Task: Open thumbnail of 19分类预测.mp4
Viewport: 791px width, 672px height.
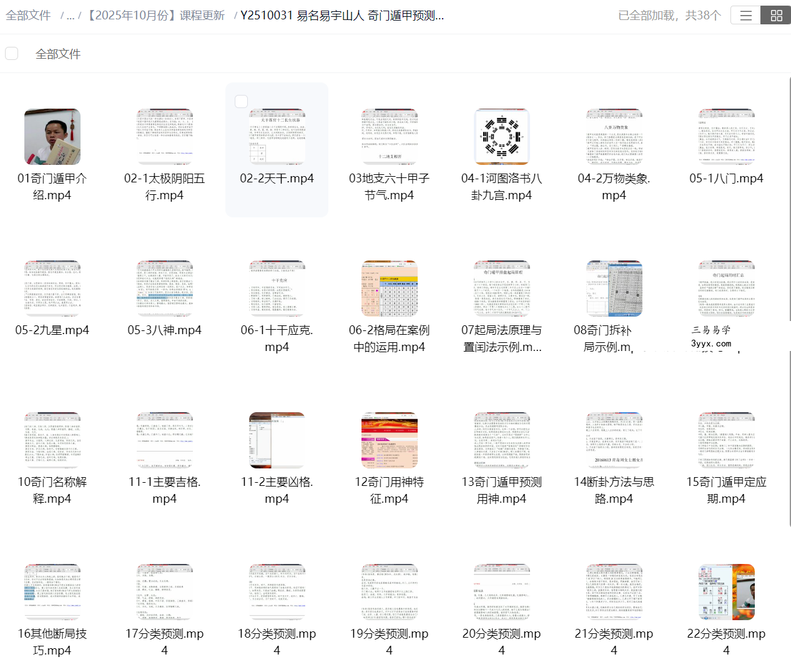Action: (x=390, y=592)
